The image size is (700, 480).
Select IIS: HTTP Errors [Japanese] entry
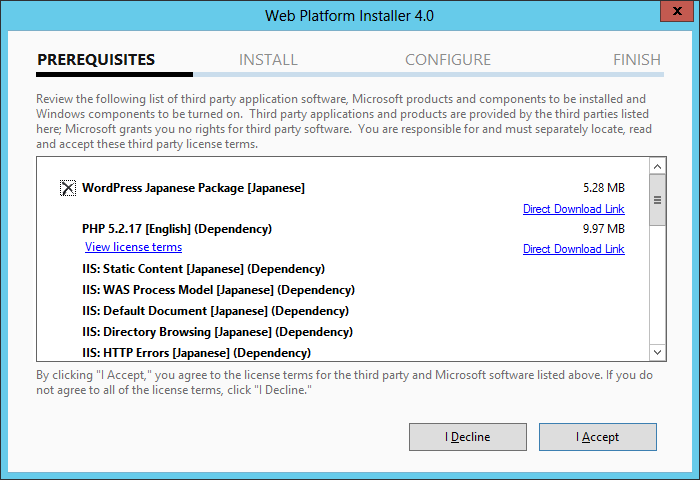click(196, 353)
